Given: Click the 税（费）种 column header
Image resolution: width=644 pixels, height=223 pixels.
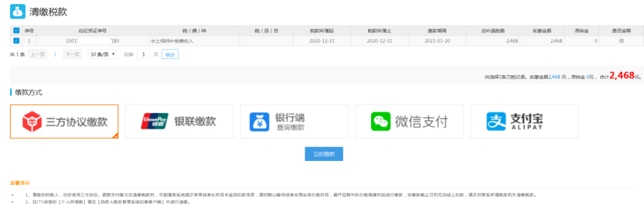Looking at the screenshot, I should (x=194, y=31).
